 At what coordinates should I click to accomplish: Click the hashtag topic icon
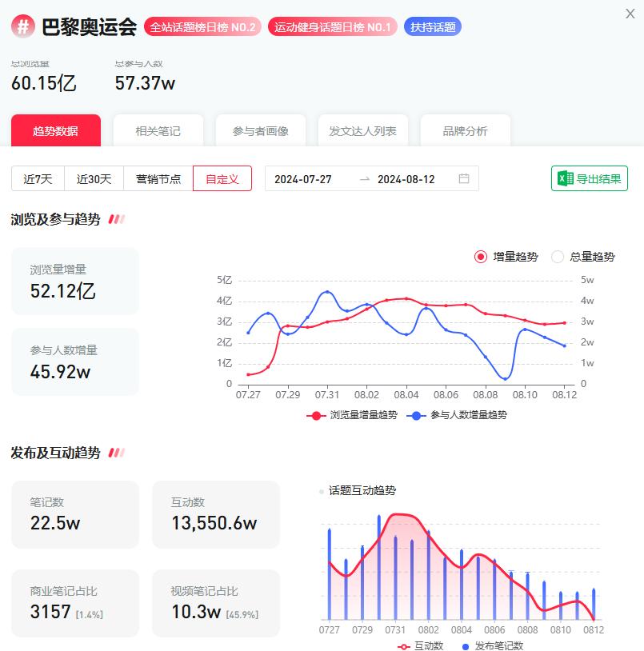click(23, 26)
